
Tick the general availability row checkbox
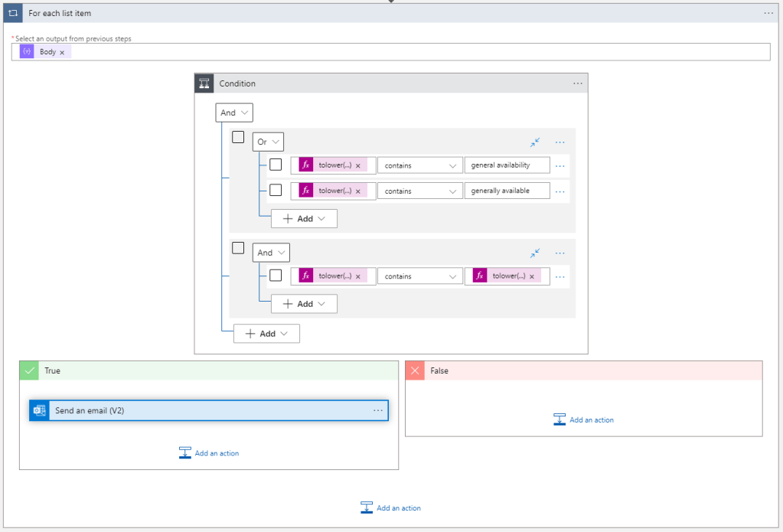[276, 165]
